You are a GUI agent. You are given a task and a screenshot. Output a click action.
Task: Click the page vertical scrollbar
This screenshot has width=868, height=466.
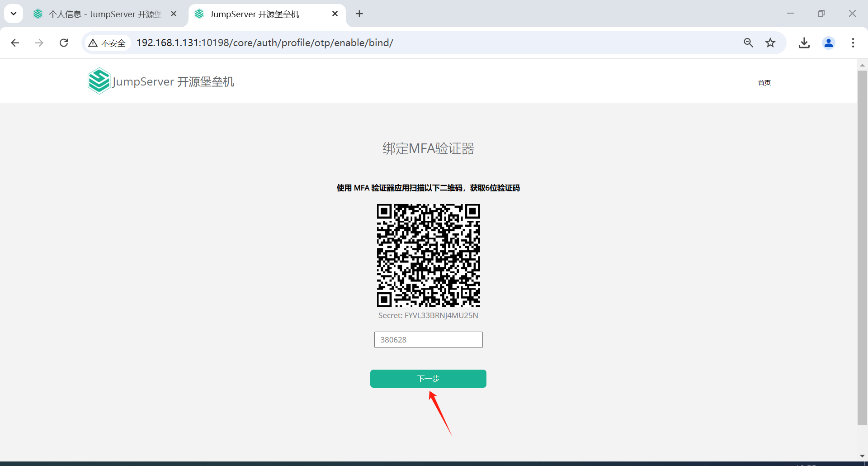(x=862, y=248)
